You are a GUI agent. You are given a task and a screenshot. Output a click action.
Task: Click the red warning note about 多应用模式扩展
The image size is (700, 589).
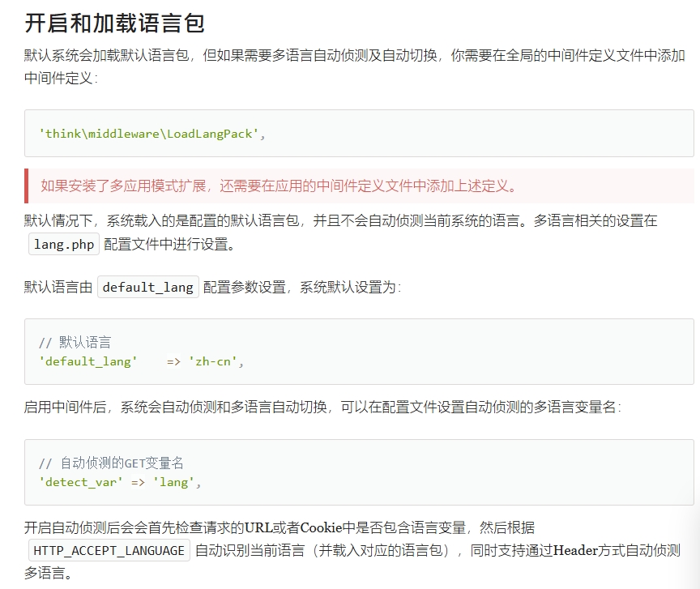point(279,186)
